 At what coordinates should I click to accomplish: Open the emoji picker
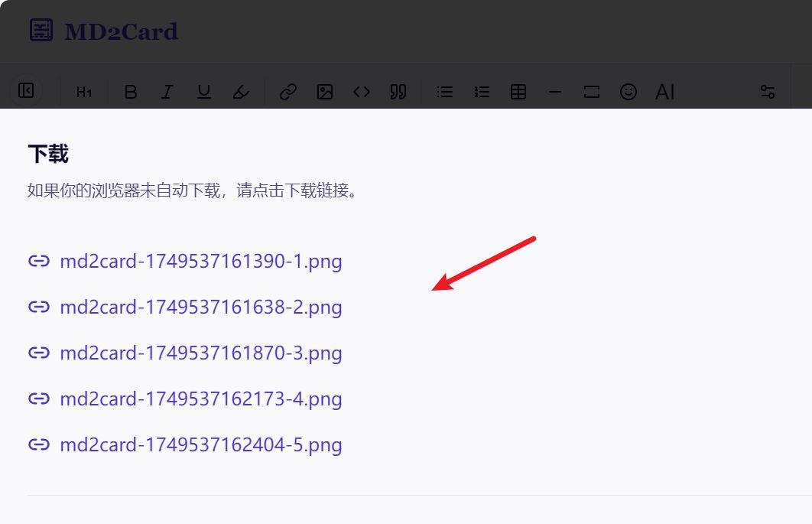coord(628,92)
